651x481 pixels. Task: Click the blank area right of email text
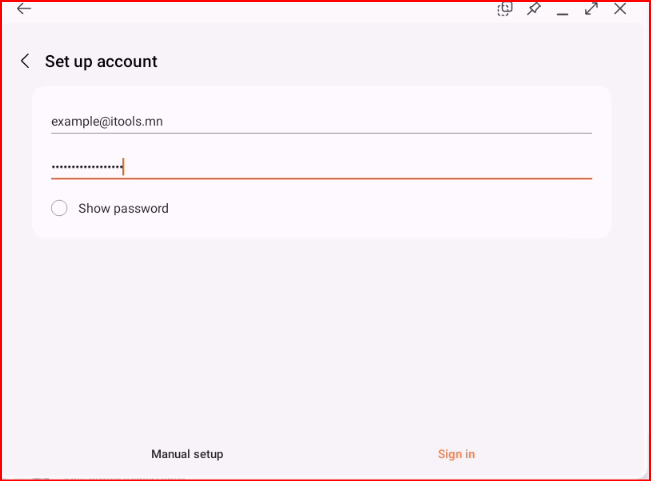(x=377, y=122)
